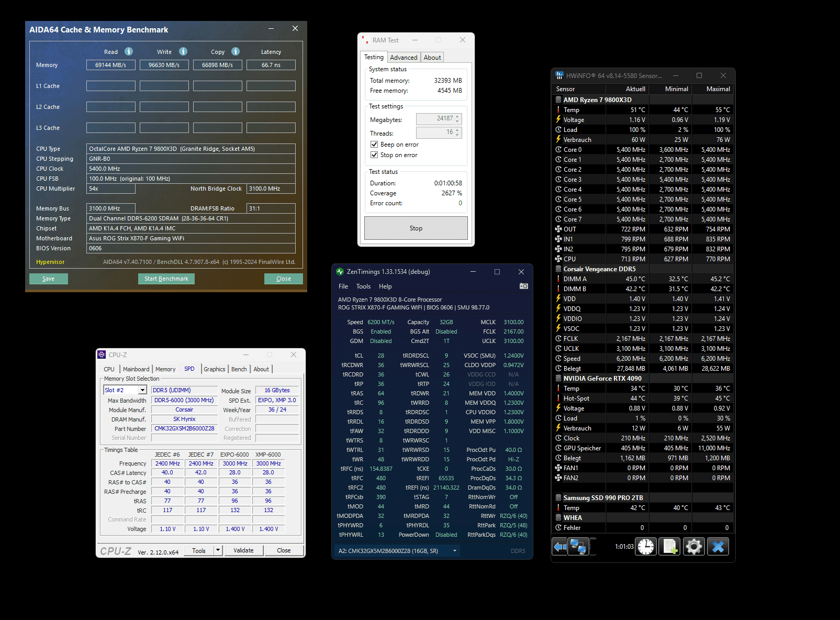The width and height of the screenshot is (840, 620).
Task: Click the Corsair Vengeance DDR5 section icon
Action: [x=558, y=269]
